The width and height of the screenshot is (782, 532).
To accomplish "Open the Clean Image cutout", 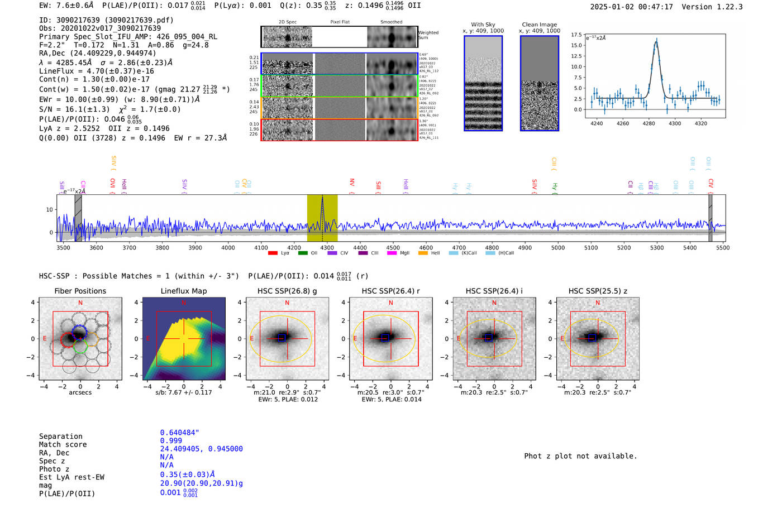I will (x=540, y=83).
